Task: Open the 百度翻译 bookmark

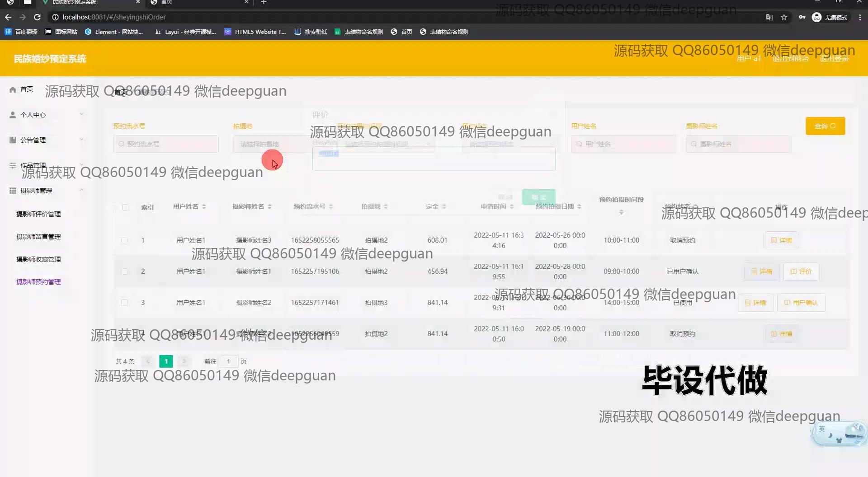Action: (21, 32)
